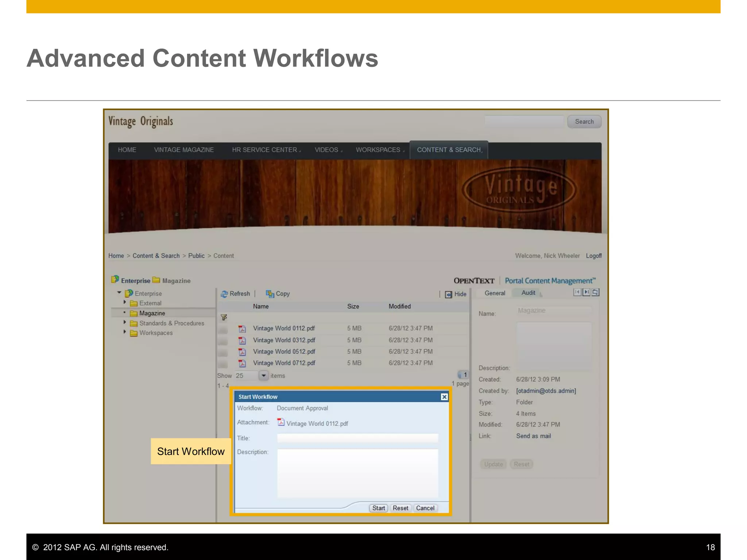Select the Magazine folder in the tree

point(152,314)
